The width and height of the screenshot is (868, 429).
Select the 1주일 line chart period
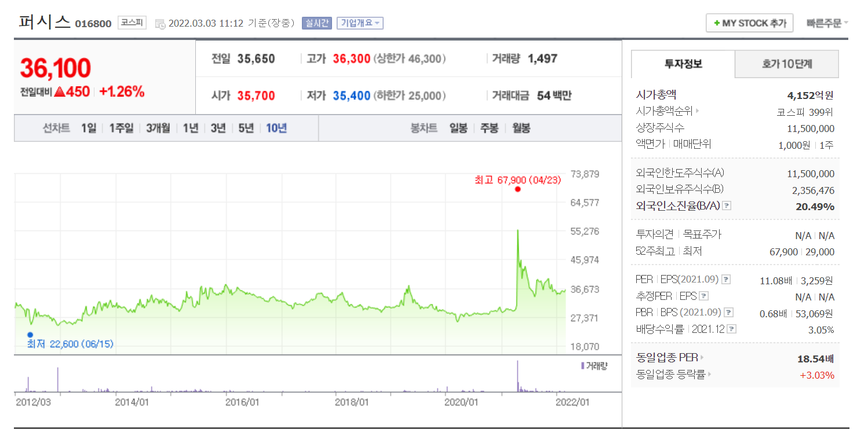click(x=121, y=128)
